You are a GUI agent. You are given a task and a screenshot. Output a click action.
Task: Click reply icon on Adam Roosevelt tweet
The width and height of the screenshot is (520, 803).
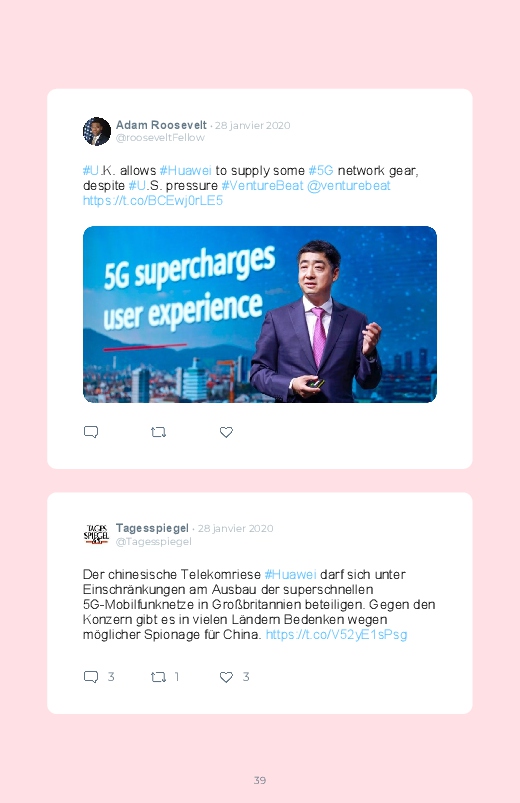pyautogui.click(x=91, y=432)
